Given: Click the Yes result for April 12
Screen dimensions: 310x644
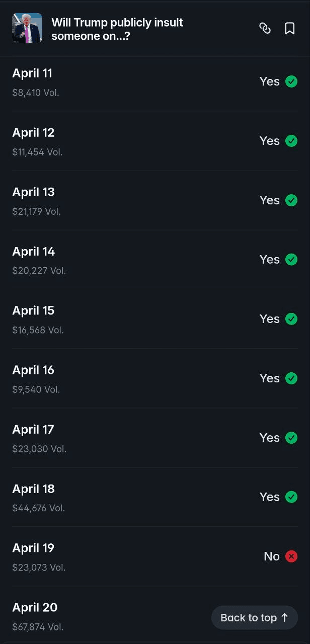Looking at the screenshot, I should (269, 141).
